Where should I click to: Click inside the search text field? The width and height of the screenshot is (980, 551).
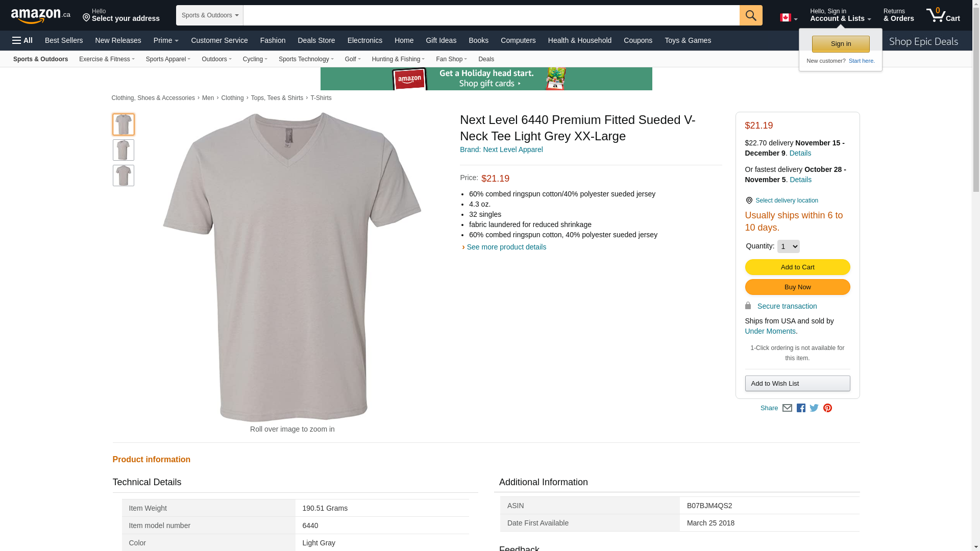click(491, 15)
